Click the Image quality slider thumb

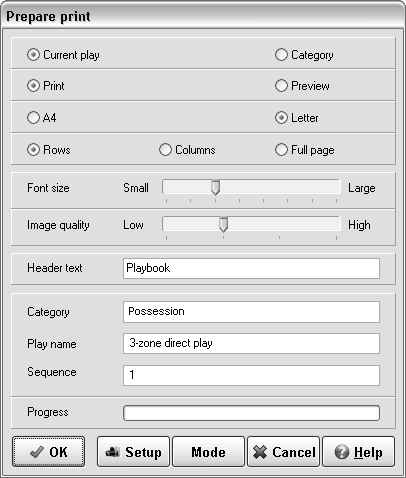[x=224, y=225]
